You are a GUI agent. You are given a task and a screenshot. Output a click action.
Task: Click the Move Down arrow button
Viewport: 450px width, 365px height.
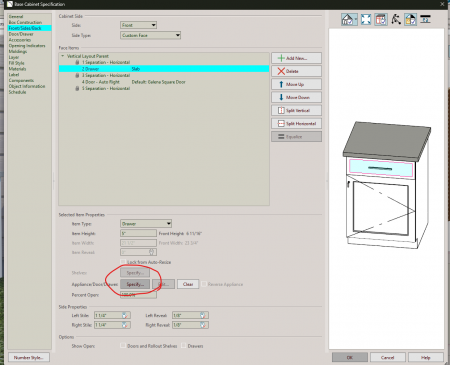point(296,97)
